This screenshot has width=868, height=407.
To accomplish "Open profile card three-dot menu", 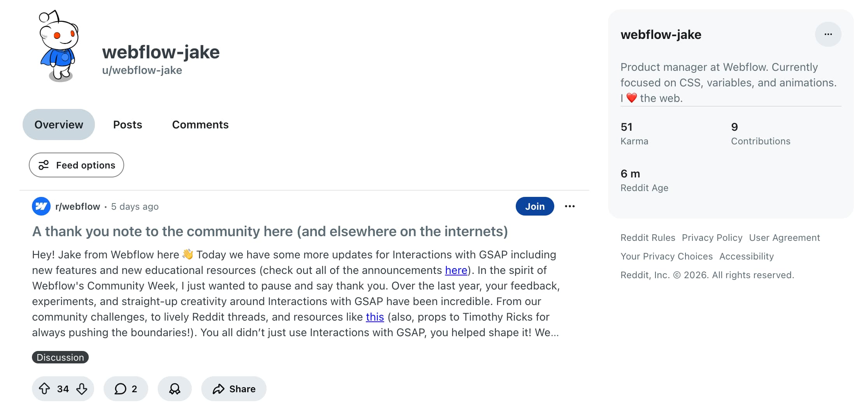I will click(828, 34).
